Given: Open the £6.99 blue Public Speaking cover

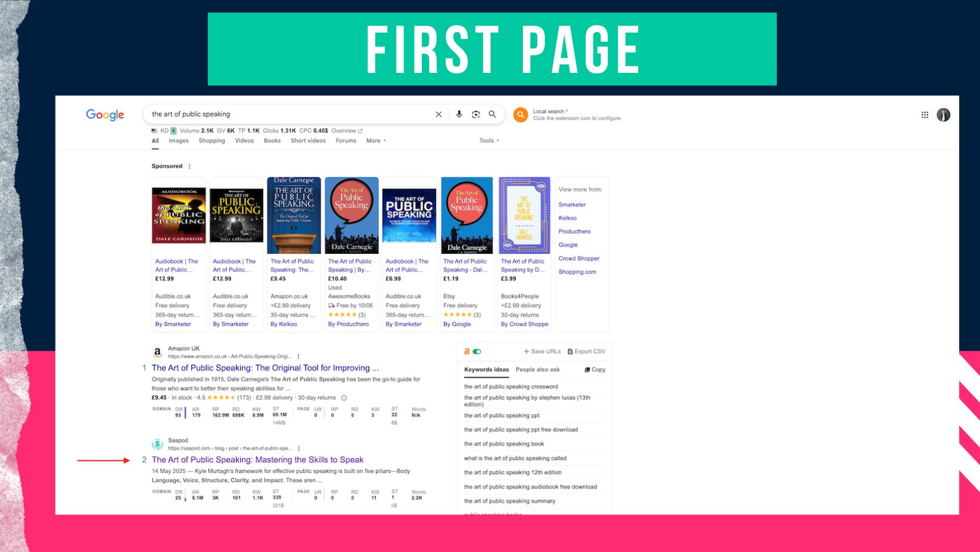Looking at the screenshot, I should (409, 216).
